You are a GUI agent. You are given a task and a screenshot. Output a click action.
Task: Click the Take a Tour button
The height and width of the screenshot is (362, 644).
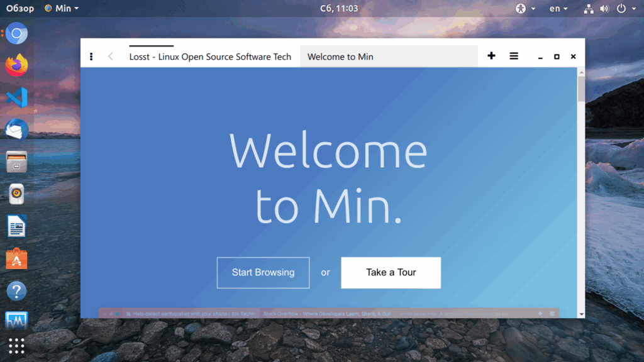(391, 273)
